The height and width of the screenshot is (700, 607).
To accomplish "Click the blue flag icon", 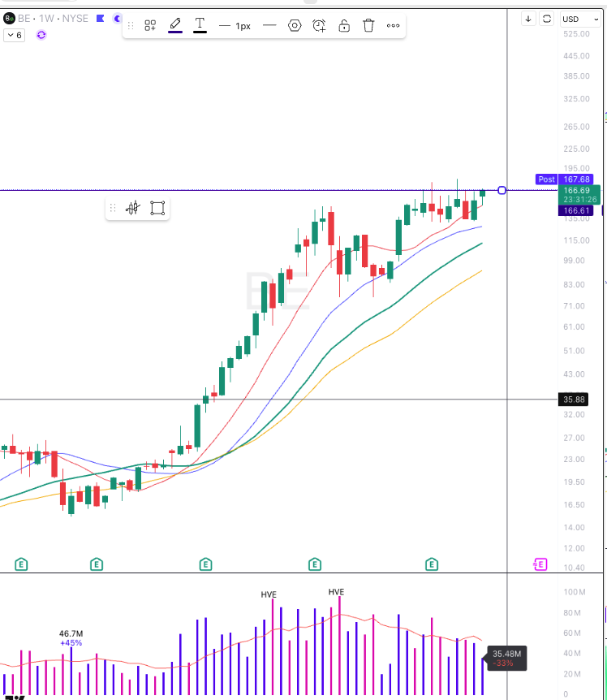I will 101,19.
